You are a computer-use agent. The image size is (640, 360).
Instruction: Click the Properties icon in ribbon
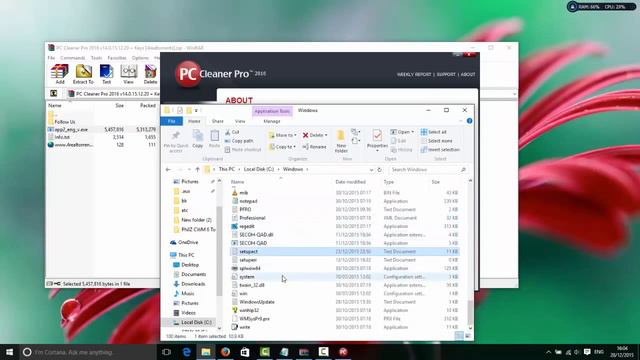377,139
